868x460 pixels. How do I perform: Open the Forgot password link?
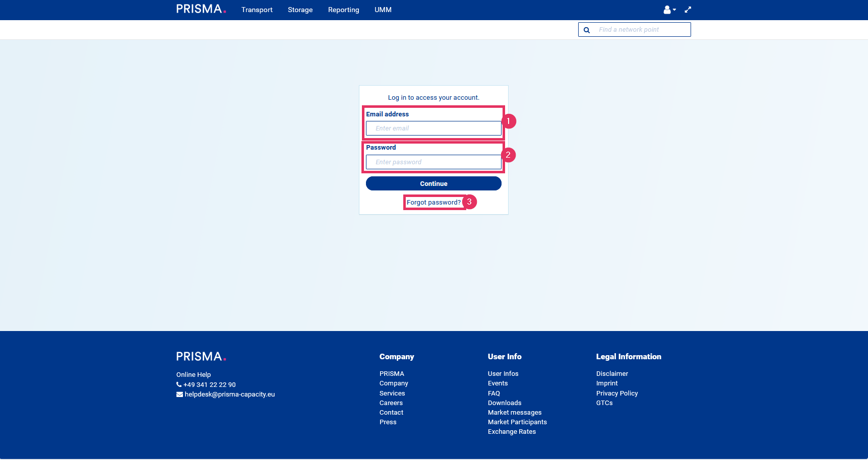[x=433, y=203]
